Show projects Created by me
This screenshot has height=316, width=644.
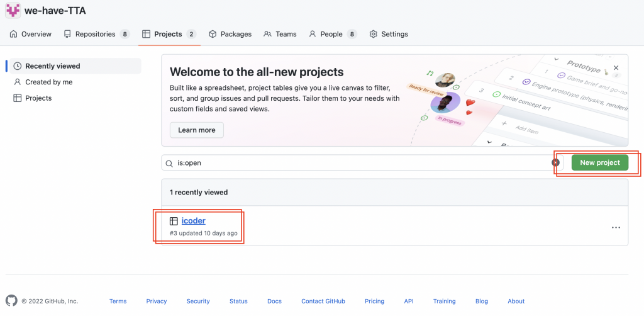coord(48,82)
